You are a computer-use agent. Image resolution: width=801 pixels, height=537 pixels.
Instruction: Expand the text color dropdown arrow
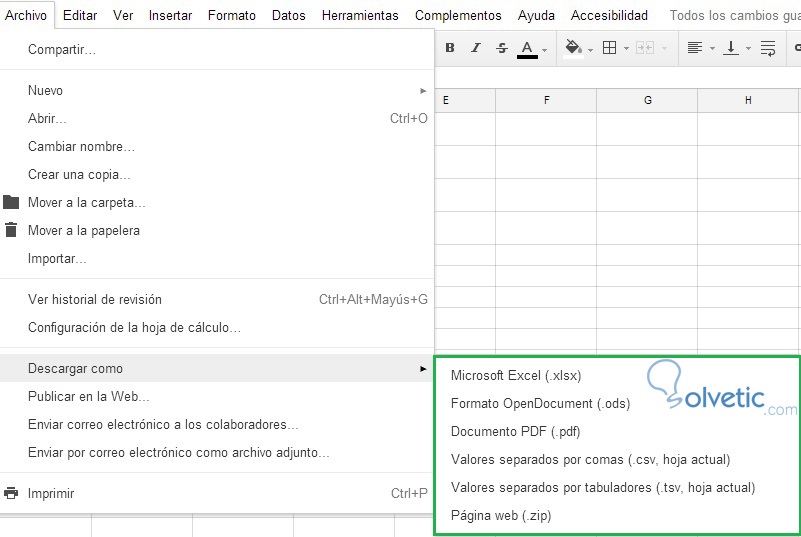point(545,50)
